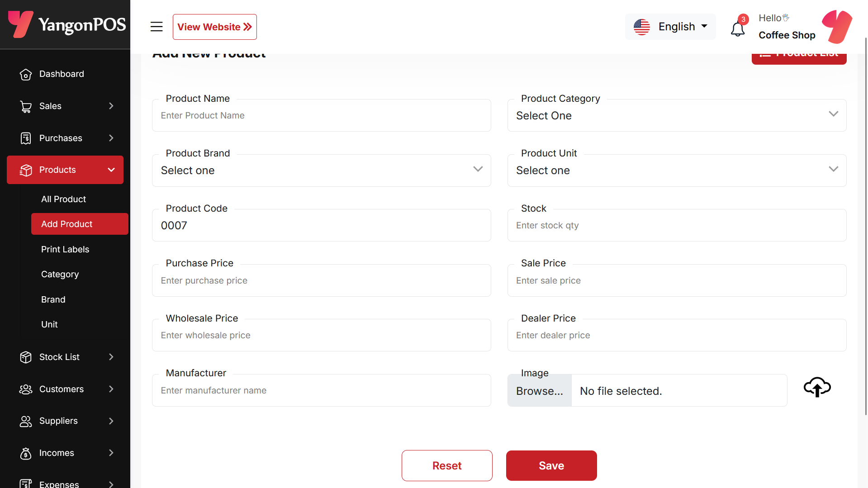Click the Product Name input field
Viewport: 868px width, 488px height.
coord(321,115)
